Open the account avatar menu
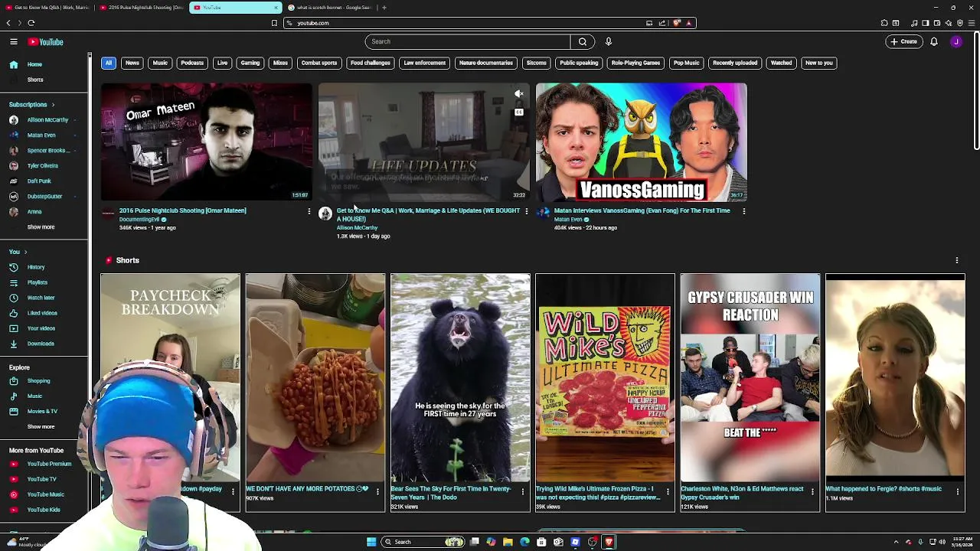This screenshot has height=551, width=980. (x=956, y=41)
